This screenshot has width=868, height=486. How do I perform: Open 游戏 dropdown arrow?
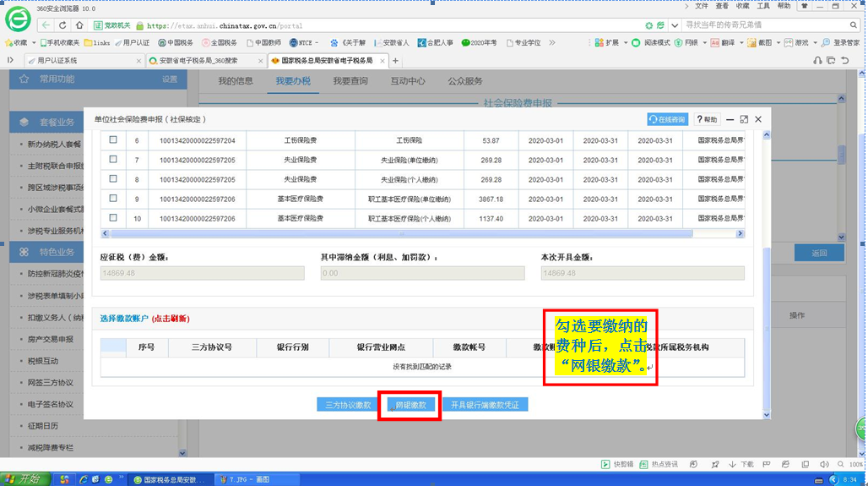click(815, 42)
